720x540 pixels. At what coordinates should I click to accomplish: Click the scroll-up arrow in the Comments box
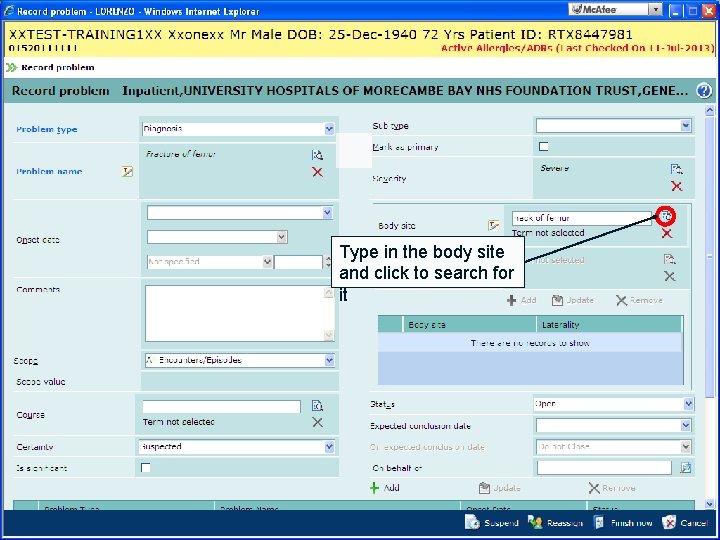point(329,292)
